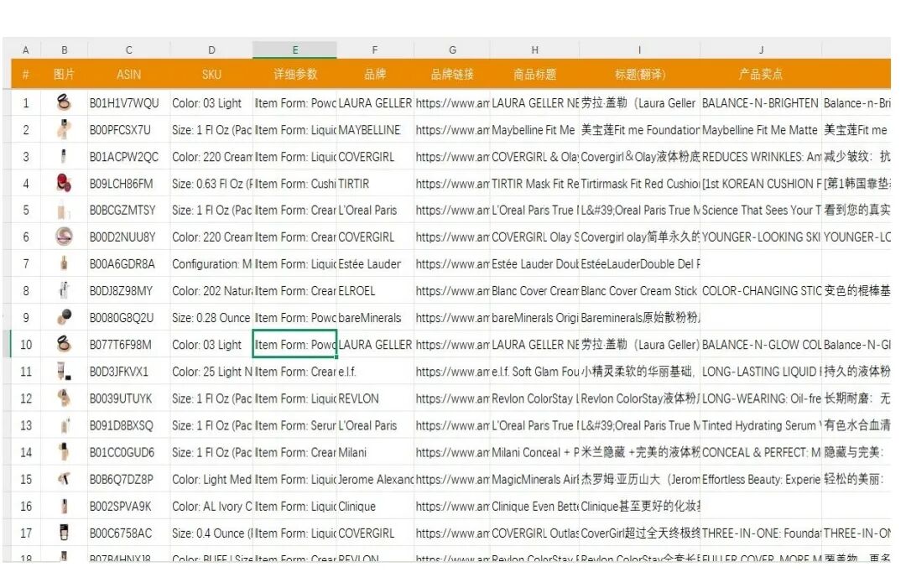Screen dimensions: 906x588
Task: Click title cell Milani Conceal + P
Action: pos(534,452)
